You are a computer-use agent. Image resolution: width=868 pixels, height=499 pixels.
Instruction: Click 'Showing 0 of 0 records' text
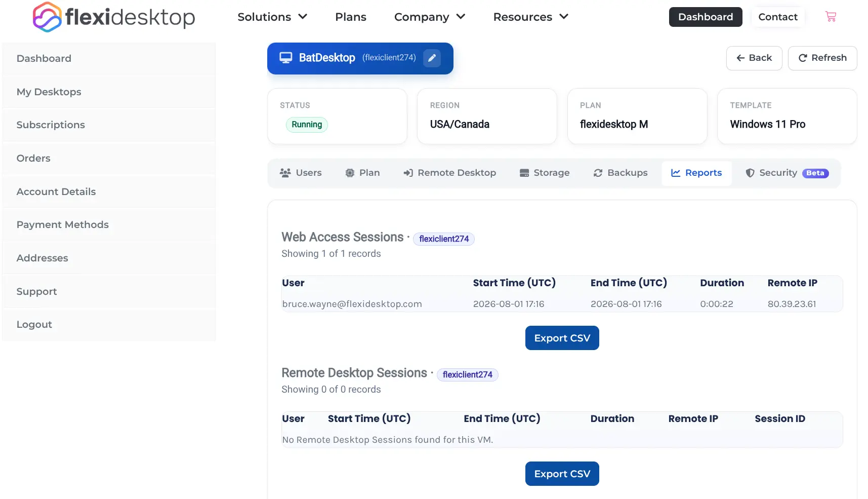pyautogui.click(x=331, y=389)
